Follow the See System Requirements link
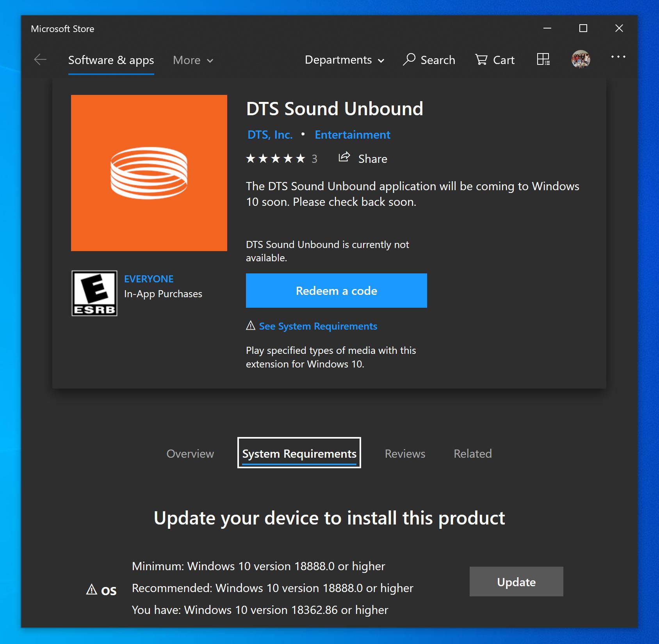 pyautogui.click(x=318, y=326)
